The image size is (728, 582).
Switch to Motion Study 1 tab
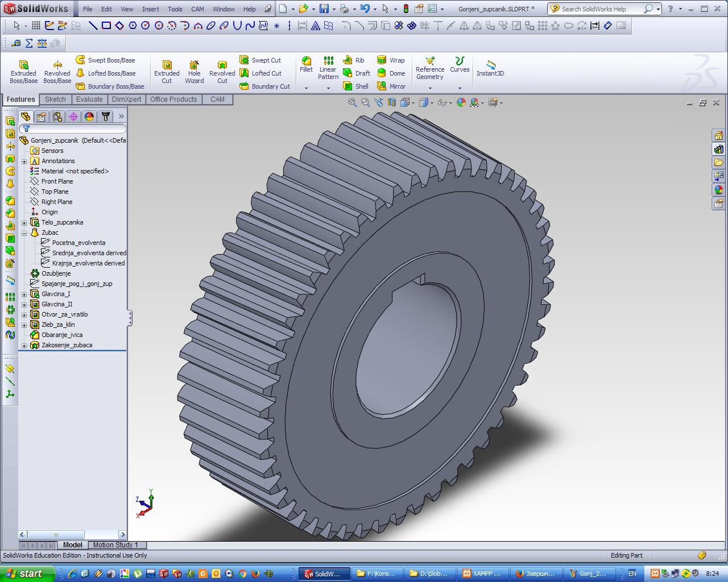coord(115,545)
